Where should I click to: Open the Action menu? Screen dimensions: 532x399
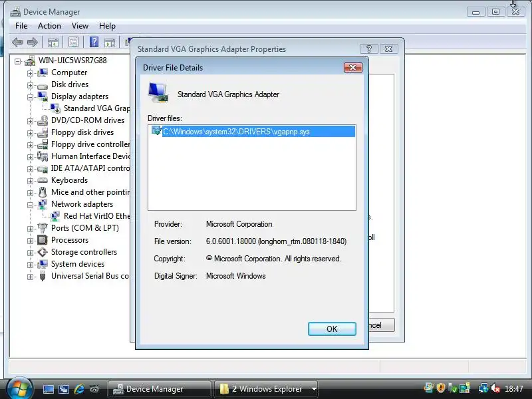click(x=49, y=26)
